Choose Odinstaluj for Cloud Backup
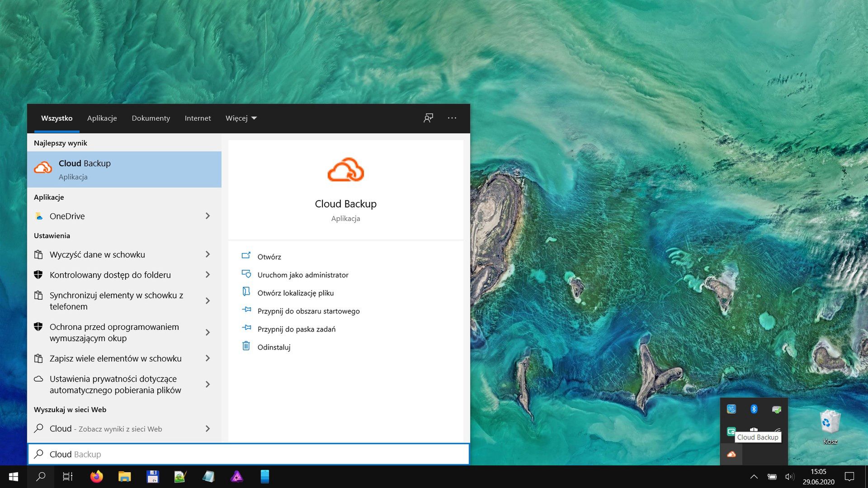The width and height of the screenshot is (868, 488). pos(274,347)
